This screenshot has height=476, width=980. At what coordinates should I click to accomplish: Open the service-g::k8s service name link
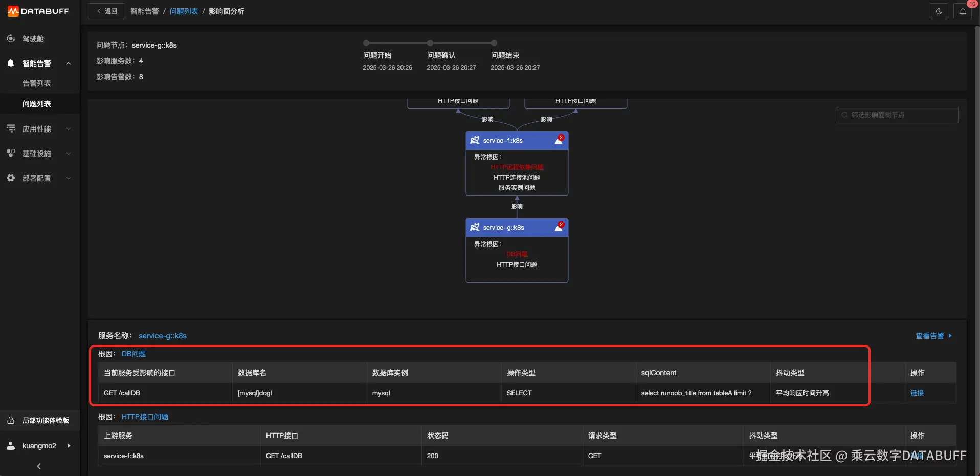pos(163,336)
